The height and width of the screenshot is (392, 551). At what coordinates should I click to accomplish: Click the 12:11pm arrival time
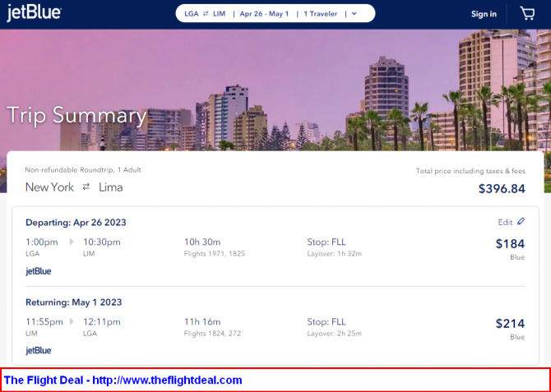tap(101, 322)
